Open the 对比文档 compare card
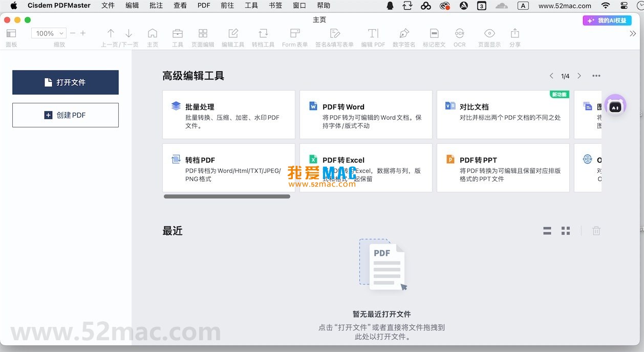Image resolution: width=644 pixels, height=352 pixels. [503, 115]
